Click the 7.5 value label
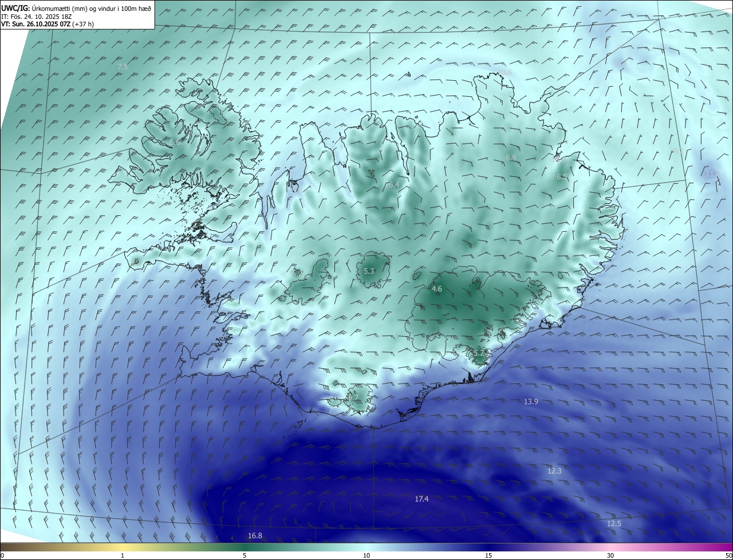Screen dimensions: 733x560 tap(123, 67)
